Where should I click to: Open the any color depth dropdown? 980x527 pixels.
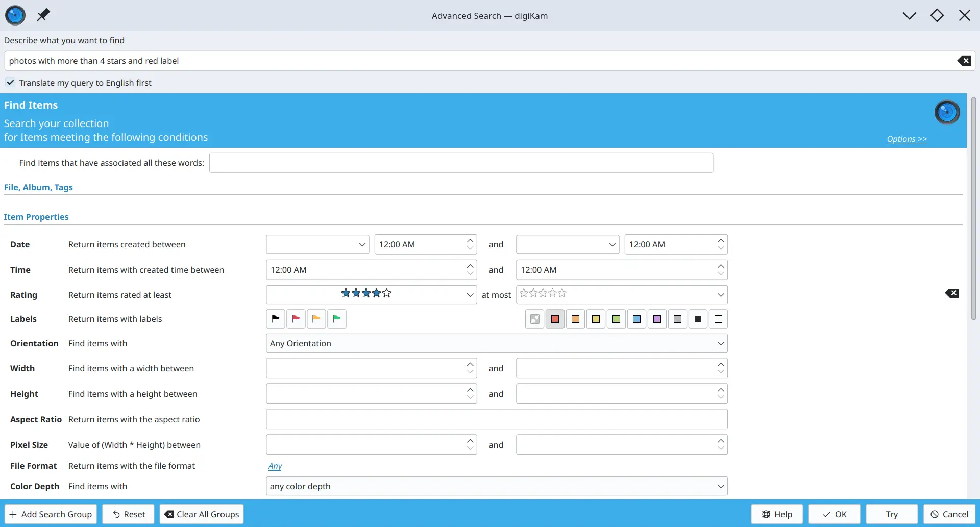(497, 486)
